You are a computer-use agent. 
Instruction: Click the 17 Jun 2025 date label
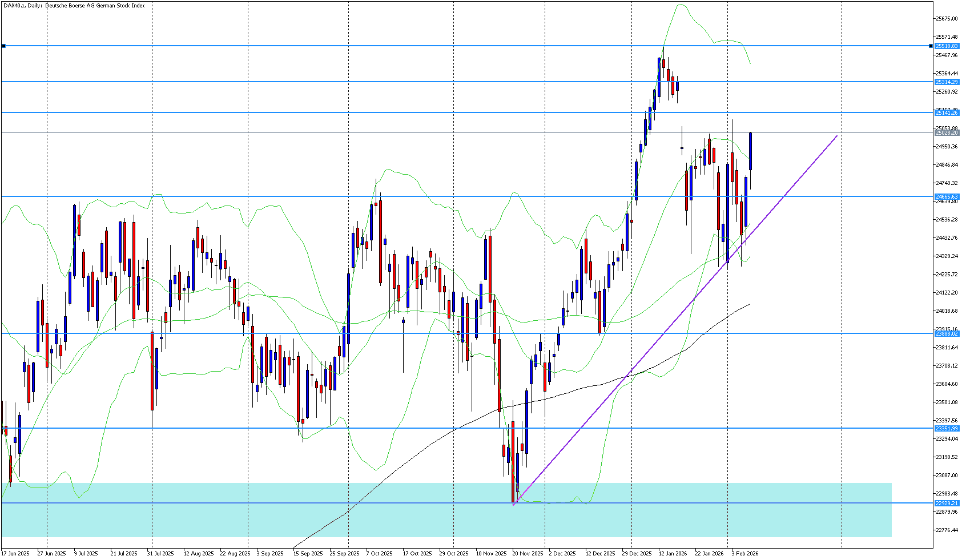click(x=15, y=554)
